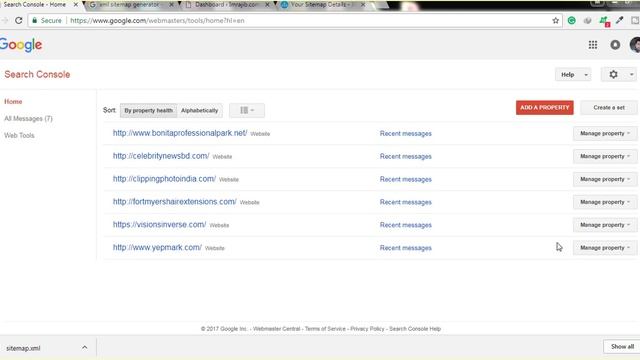Go to Home in sidebar
The height and width of the screenshot is (360, 640).
(x=13, y=102)
